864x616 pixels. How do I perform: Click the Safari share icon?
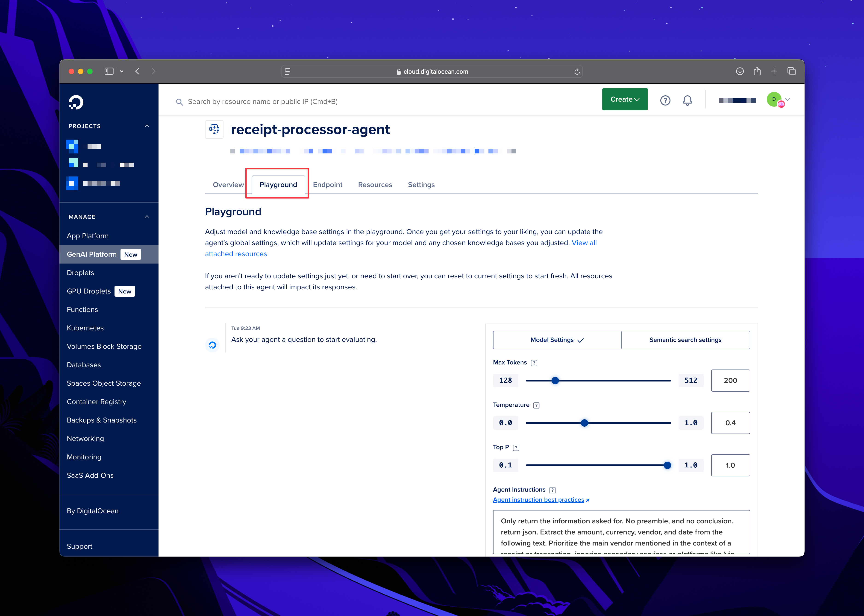pyautogui.click(x=757, y=71)
